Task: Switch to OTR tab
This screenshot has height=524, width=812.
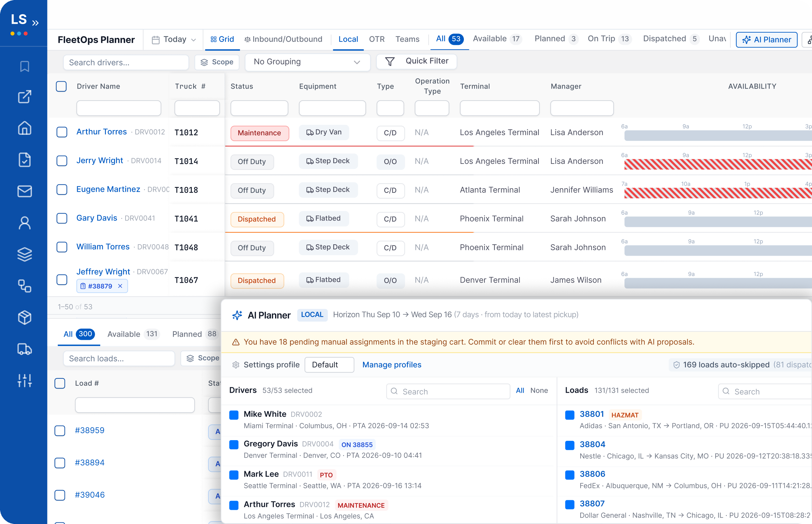Action: (x=377, y=39)
